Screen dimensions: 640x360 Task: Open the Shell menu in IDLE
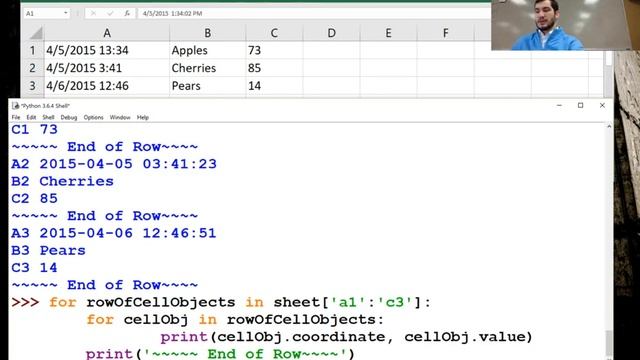[x=48, y=118]
